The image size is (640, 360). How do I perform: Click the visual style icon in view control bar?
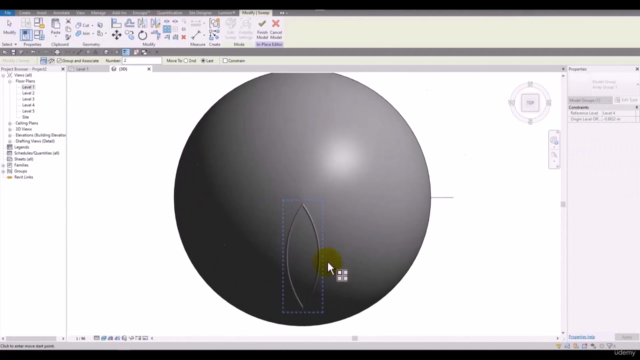[104, 338]
